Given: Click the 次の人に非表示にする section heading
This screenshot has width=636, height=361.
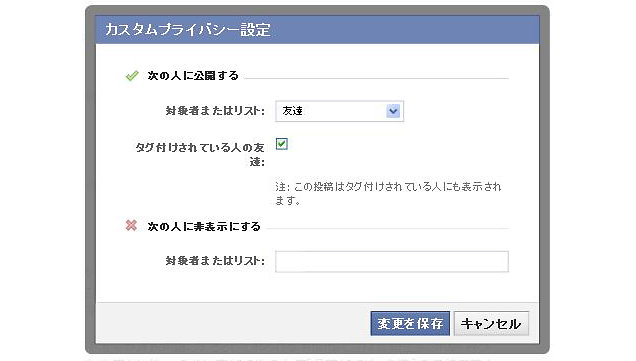Looking at the screenshot, I should click(x=204, y=226).
